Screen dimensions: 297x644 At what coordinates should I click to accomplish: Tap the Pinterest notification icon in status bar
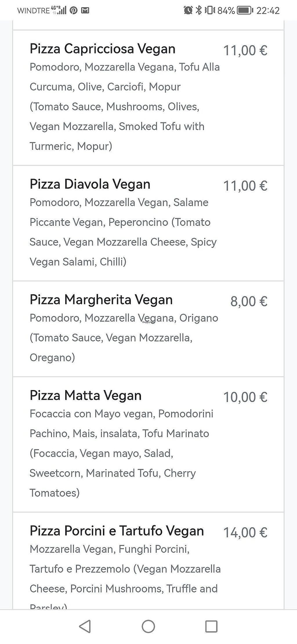pyautogui.click(x=74, y=11)
